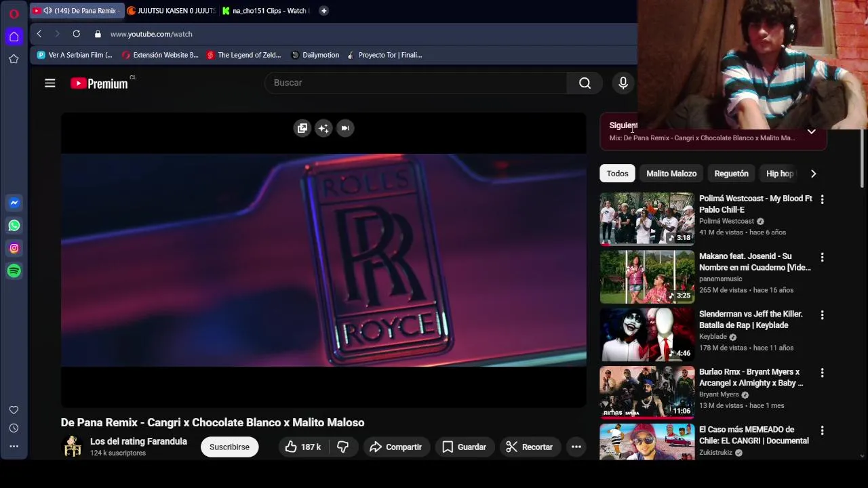Viewport: 868px width, 488px height.
Task: Show more filter chips with right arrow
Action: coord(813,174)
